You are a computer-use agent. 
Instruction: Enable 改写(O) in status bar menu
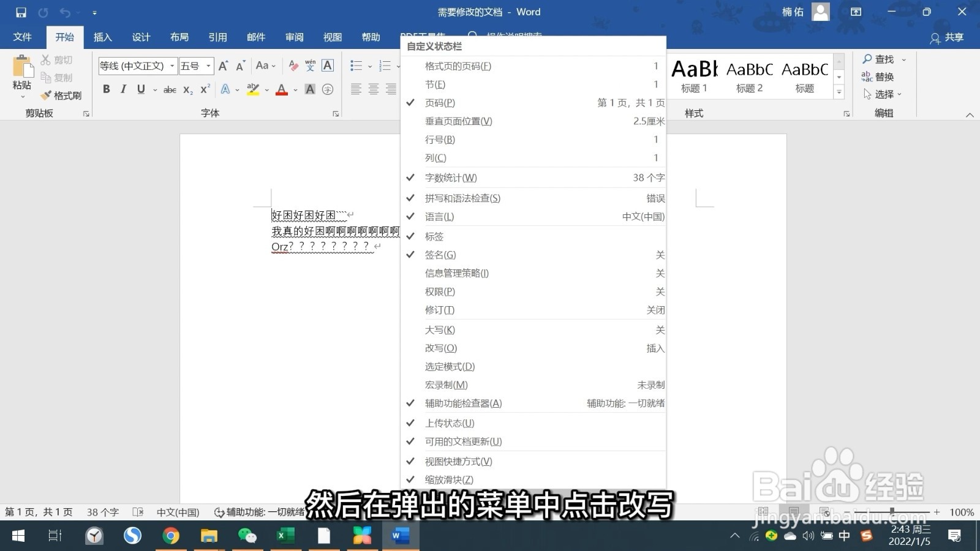(x=533, y=348)
